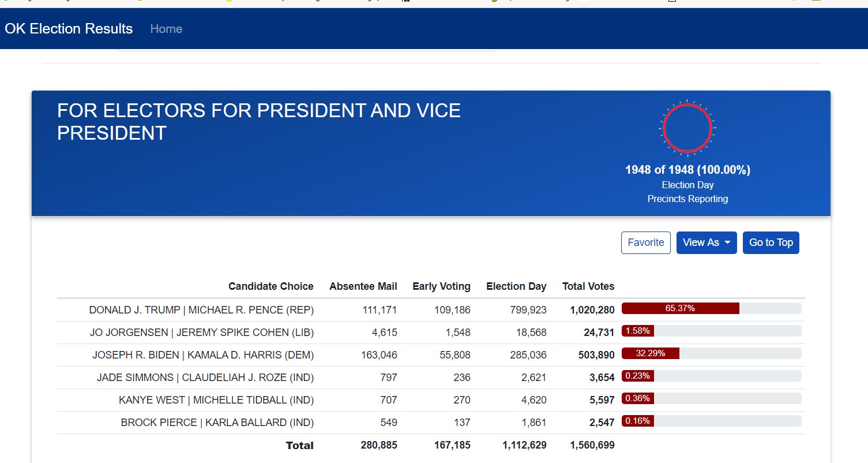Viewport: 868px width, 463px height.
Task: Click the Total row label
Action: (300, 445)
